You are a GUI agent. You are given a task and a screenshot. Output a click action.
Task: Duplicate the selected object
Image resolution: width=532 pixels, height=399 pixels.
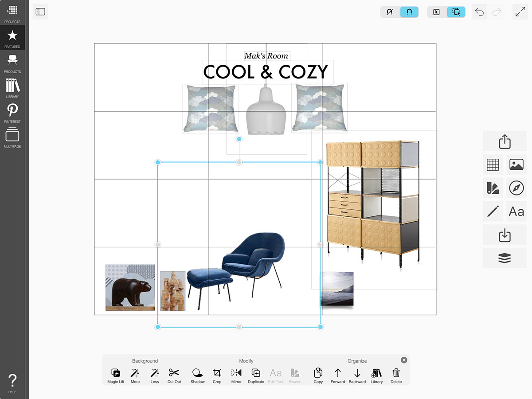point(256,376)
